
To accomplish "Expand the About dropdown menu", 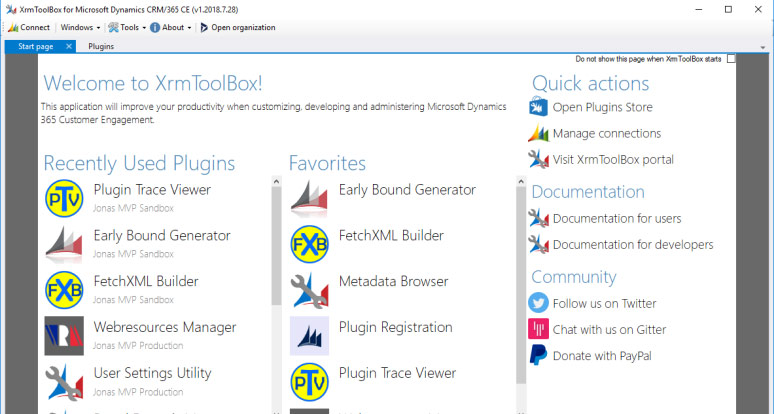I will pyautogui.click(x=172, y=27).
